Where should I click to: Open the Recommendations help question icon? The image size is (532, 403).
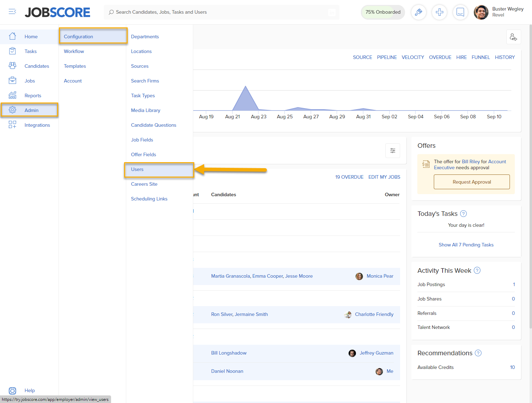(x=478, y=353)
